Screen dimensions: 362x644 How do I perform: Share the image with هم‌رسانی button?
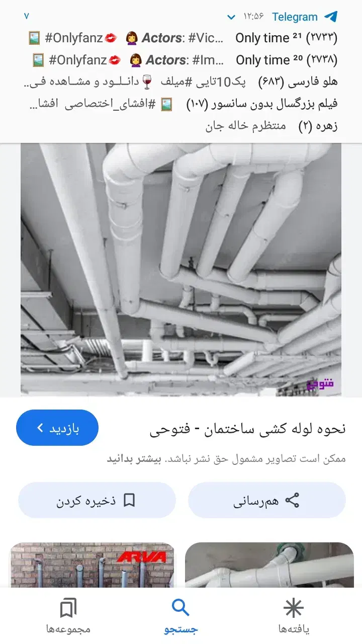(x=267, y=500)
